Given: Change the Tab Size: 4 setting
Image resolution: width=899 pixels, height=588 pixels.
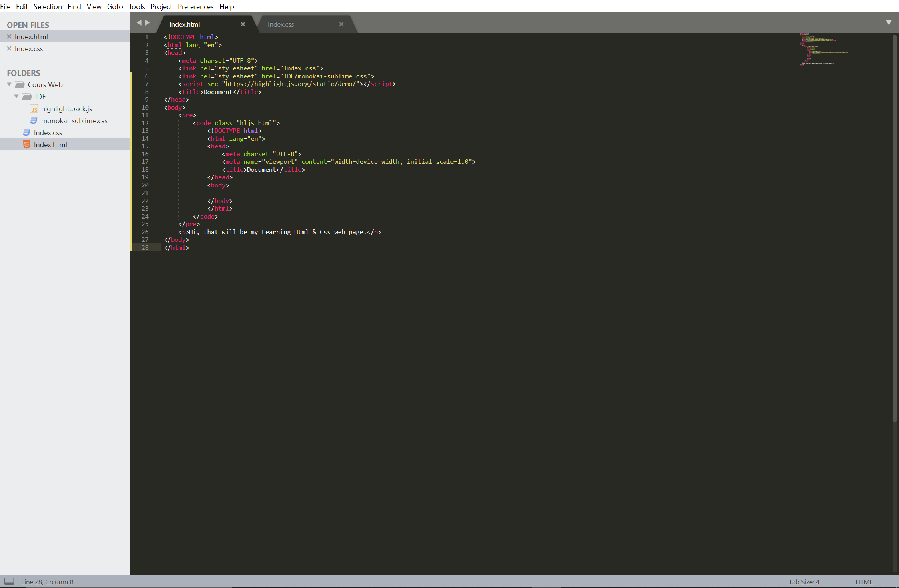Looking at the screenshot, I should coord(803,582).
